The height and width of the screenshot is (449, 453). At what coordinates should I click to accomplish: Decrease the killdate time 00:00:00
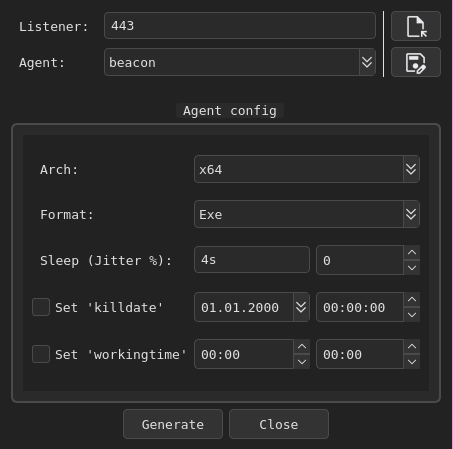coord(412,315)
